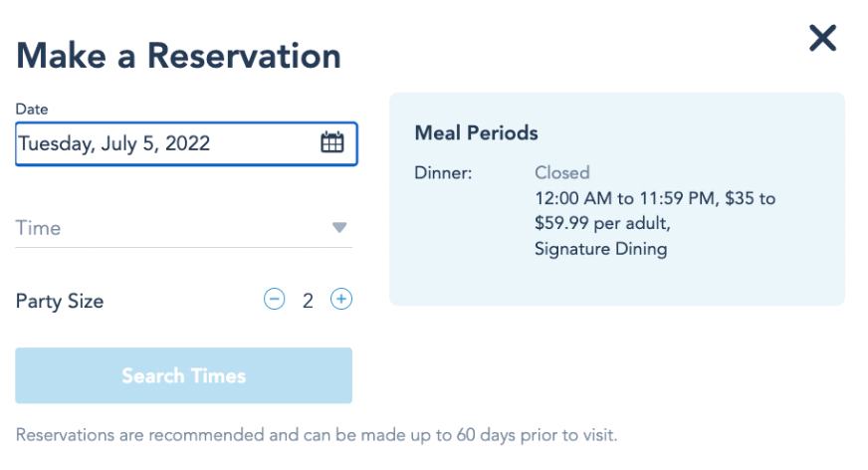Click the reservations recommended note
The width and height of the screenshot is (868, 470).
[317, 435]
